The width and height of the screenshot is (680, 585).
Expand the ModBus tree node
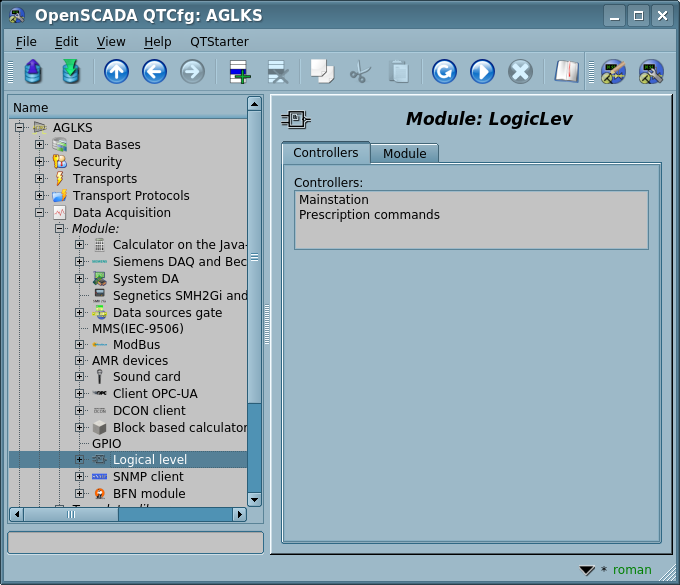point(79,344)
